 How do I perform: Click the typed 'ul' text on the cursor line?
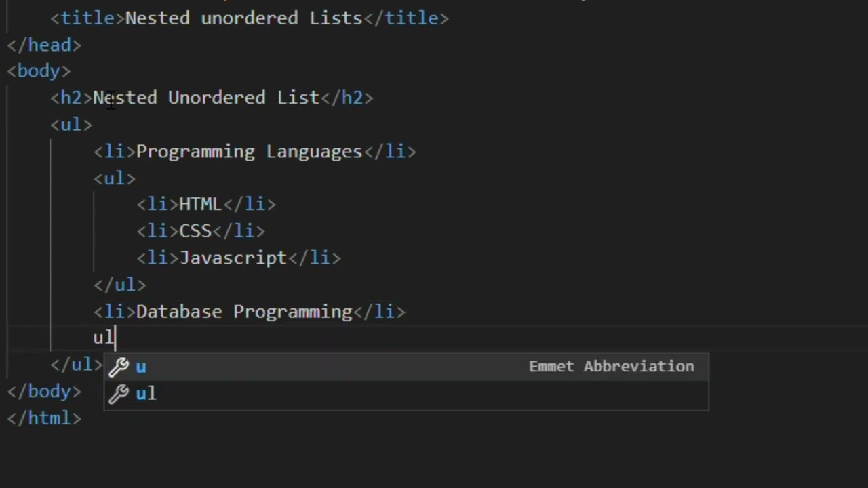click(x=104, y=338)
